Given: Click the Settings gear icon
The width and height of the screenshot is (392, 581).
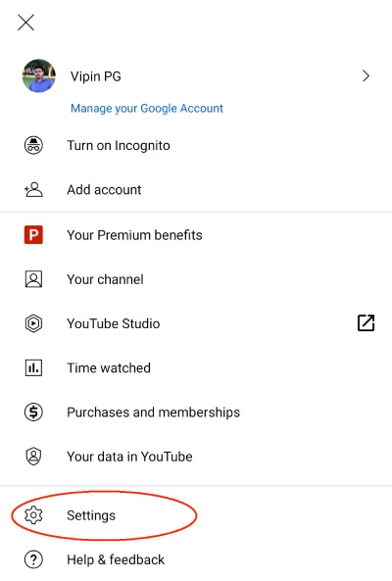Looking at the screenshot, I should pyautogui.click(x=33, y=515).
